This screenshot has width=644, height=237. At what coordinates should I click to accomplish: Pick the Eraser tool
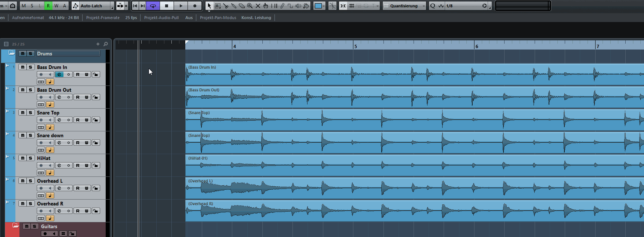coord(242,6)
